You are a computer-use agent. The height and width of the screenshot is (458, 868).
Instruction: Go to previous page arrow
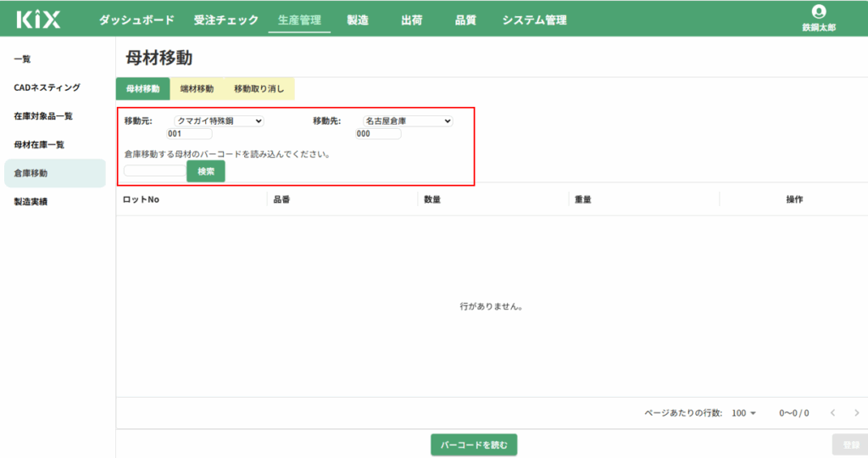coord(832,413)
